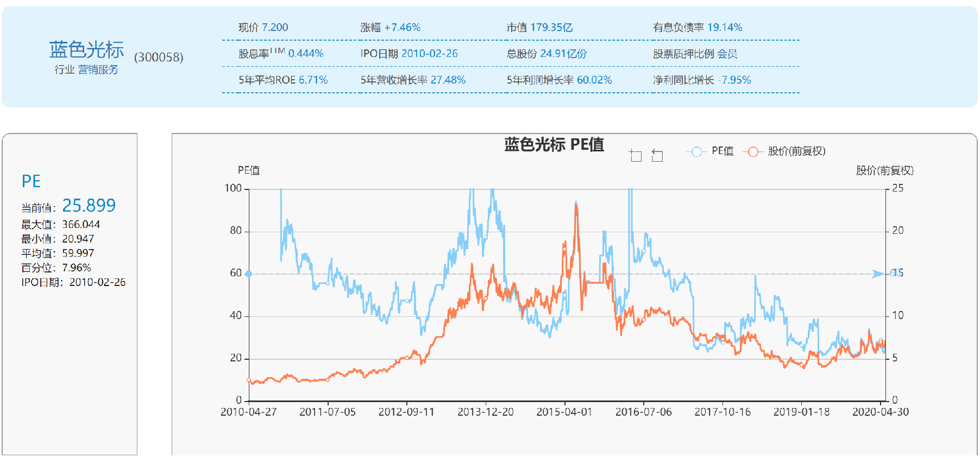
Task: Toggle the PE值 series in chart legend
Action: (710, 151)
